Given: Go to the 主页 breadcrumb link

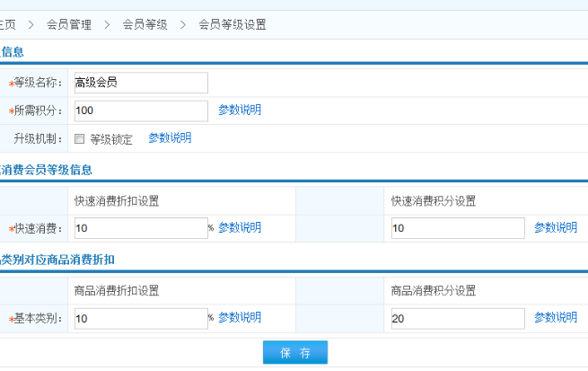Looking at the screenshot, I should tap(6, 25).
